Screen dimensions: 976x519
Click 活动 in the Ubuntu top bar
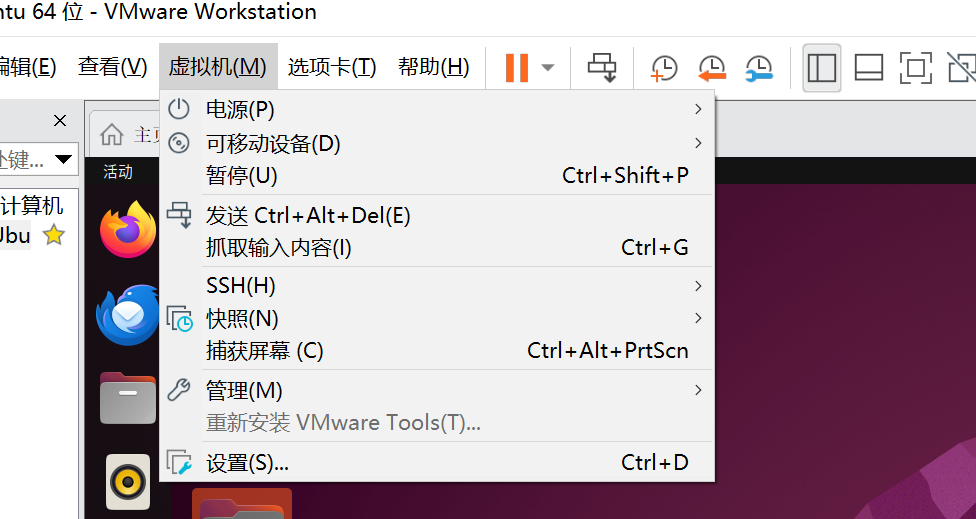[118, 172]
